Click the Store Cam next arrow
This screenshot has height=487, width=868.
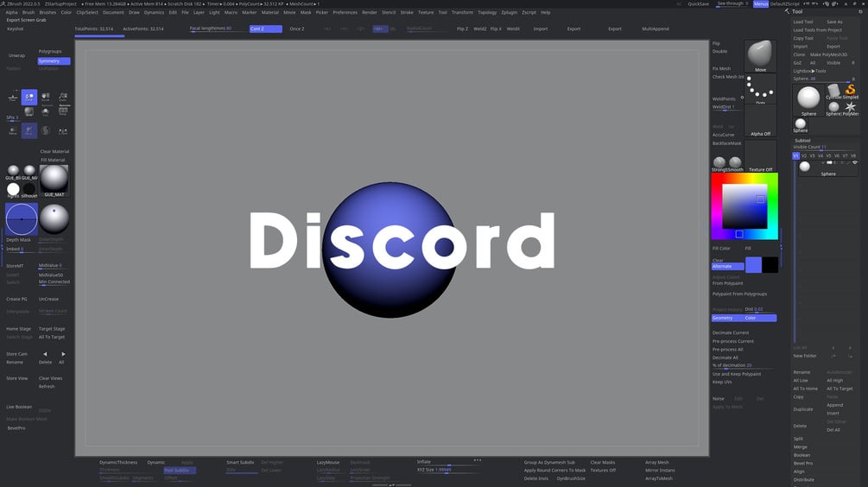[63, 354]
